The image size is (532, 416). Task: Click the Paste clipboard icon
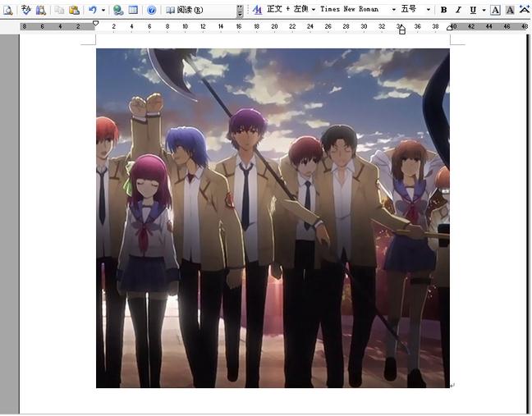click(74, 10)
